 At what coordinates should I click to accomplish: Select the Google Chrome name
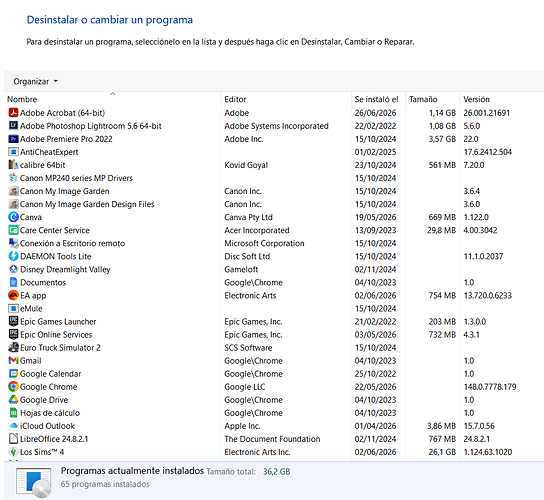pos(49,387)
